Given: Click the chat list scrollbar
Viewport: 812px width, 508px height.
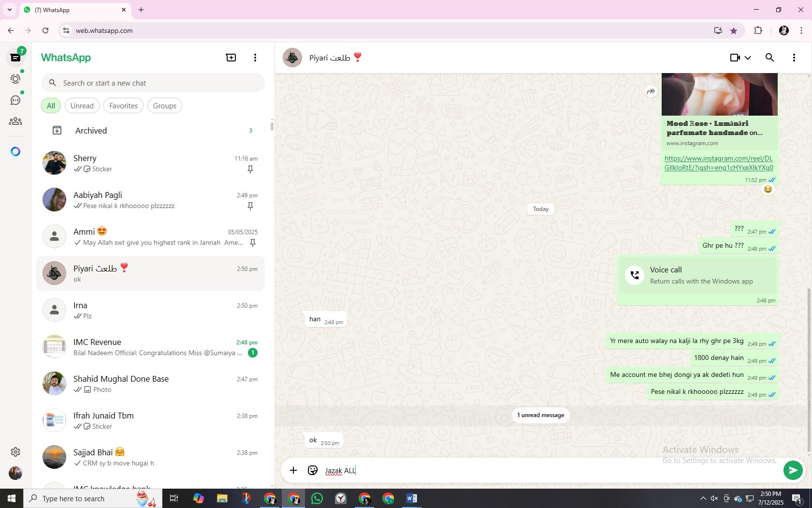Looking at the screenshot, I should pyautogui.click(x=272, y=126).
